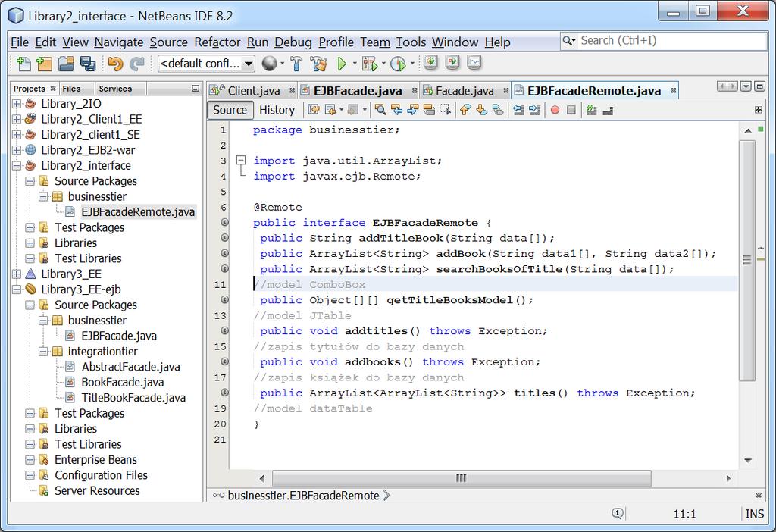Image resolution: width=776 pixels, height=532 pixels.
Task: Select TitleBookFacade.java in project tree
Action: click(x=133, y=397)
